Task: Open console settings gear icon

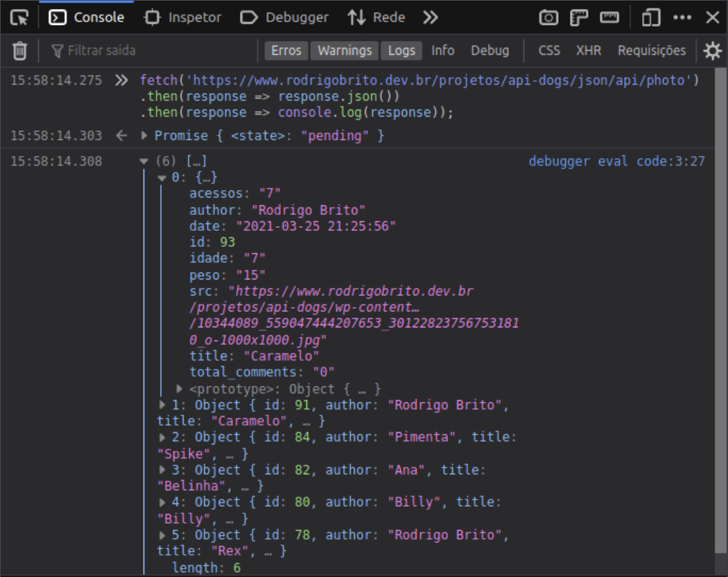Action: pos(712,51)
